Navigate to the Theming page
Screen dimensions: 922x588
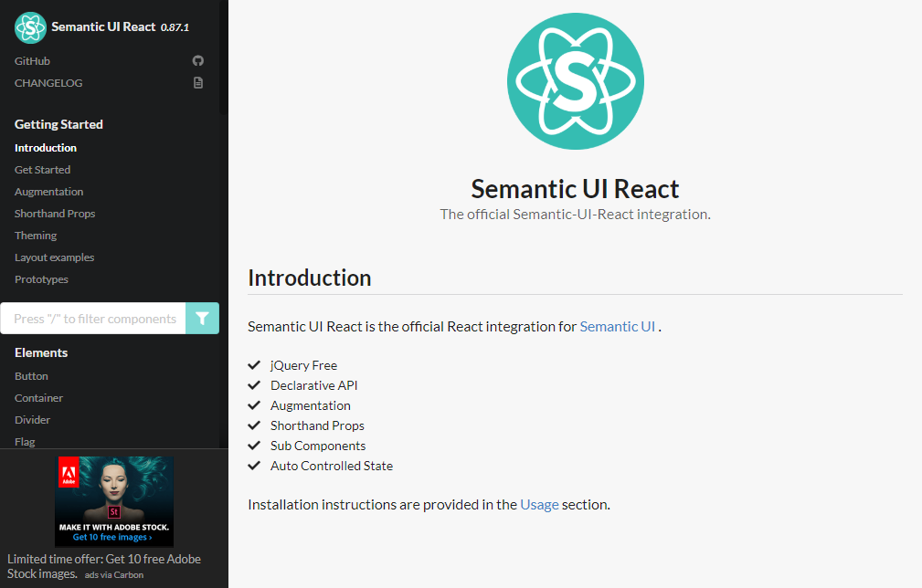[x=36, y=236]
